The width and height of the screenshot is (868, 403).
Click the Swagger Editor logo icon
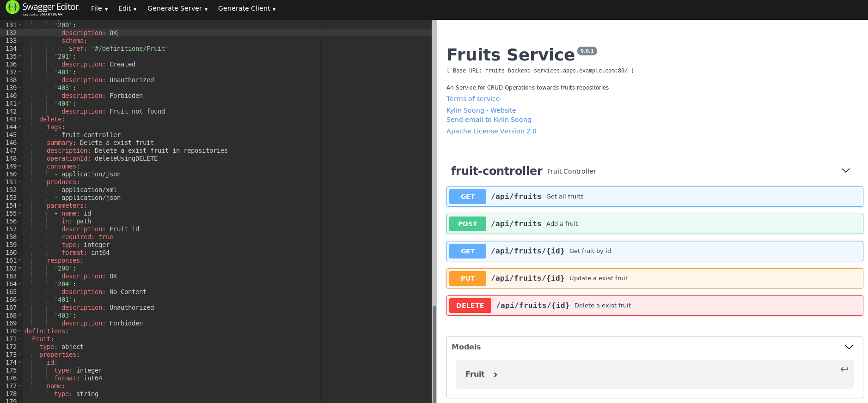(x=12, y=7)
